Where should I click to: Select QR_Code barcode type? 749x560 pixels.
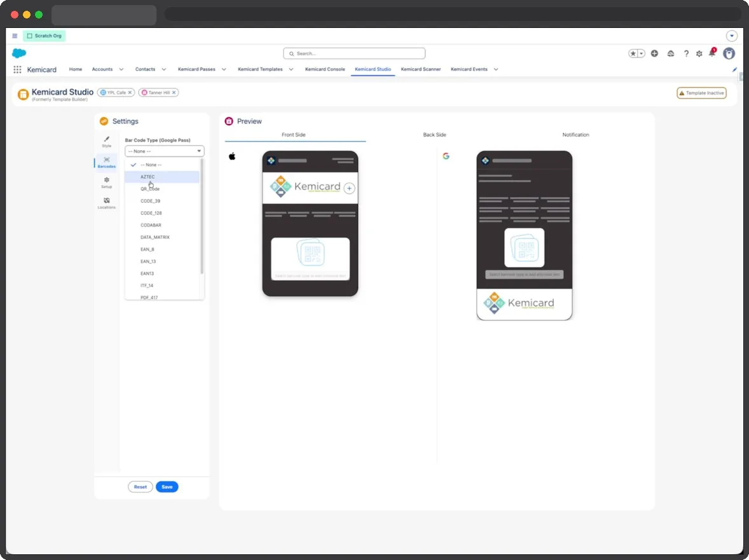162,189
